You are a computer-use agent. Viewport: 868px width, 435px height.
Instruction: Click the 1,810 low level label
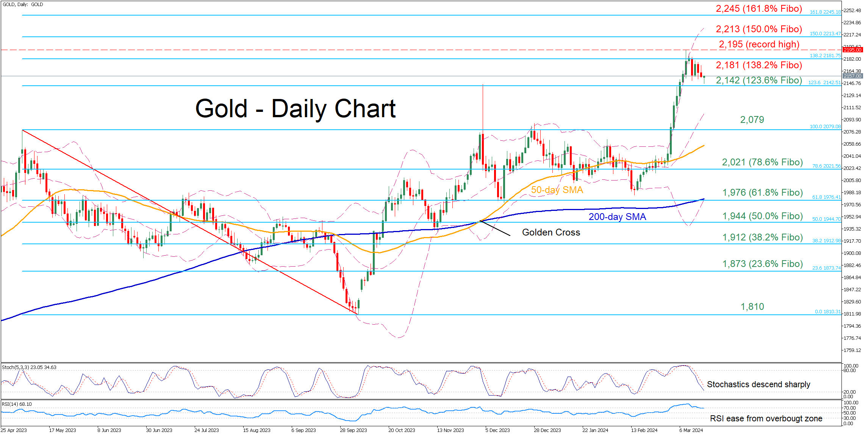(752, 307)
